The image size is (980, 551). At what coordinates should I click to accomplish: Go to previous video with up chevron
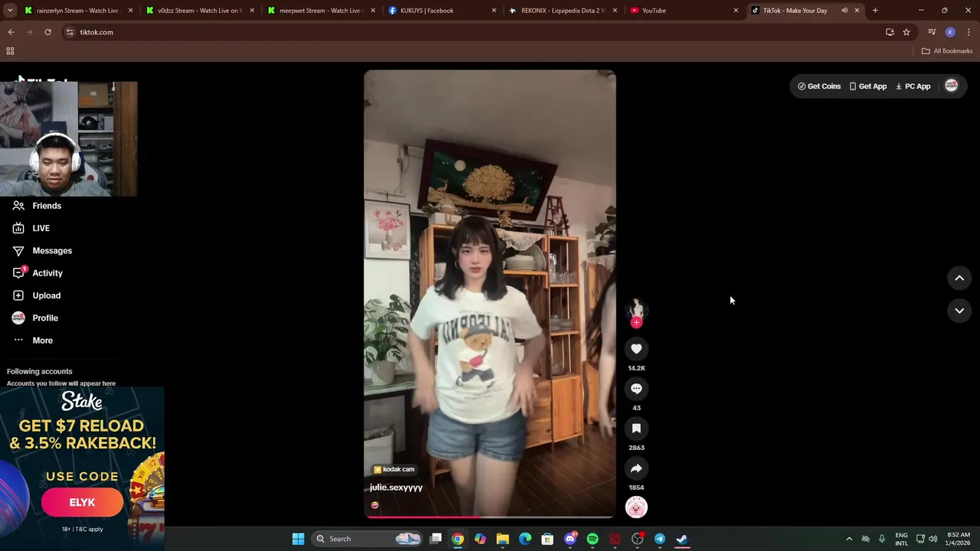coord(959,278)
